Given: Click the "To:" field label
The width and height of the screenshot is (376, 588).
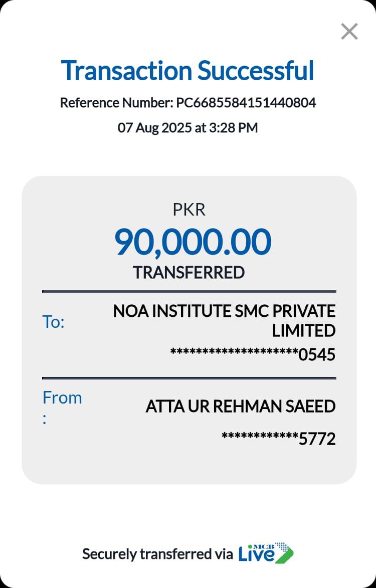Looking at the screenshot, I should tap(54, 322).
